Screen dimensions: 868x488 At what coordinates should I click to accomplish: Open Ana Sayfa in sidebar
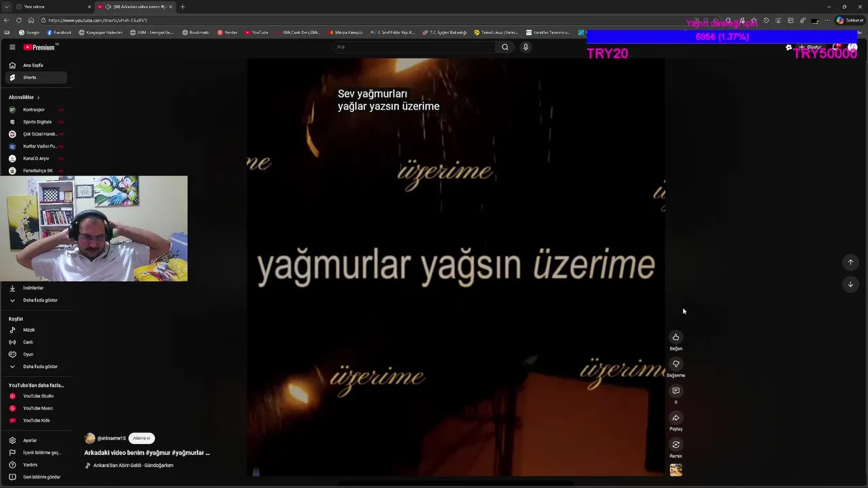[x=35, y=65]
